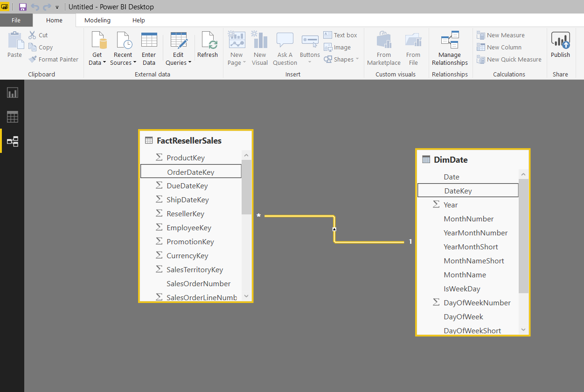Image resolution: width=584 pixels, height=392 pixels.
Task: Open Manage Relationships
Action: [x=449, y=48]
